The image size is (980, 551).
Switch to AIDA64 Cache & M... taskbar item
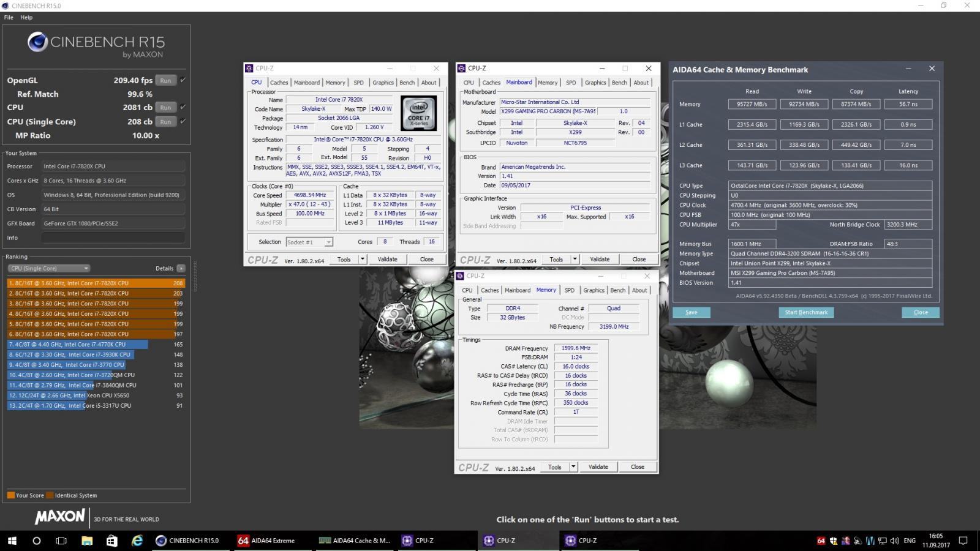[355, 541]
